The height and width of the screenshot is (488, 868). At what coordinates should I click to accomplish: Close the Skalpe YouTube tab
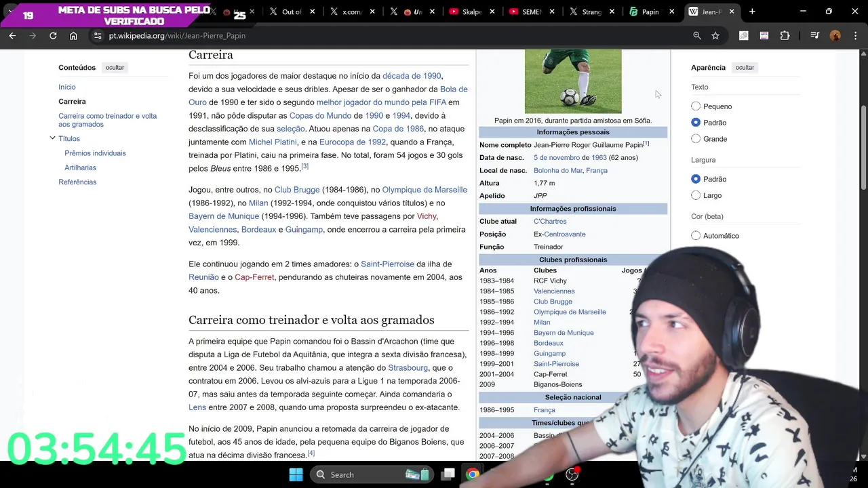click(x=492, y=12)
